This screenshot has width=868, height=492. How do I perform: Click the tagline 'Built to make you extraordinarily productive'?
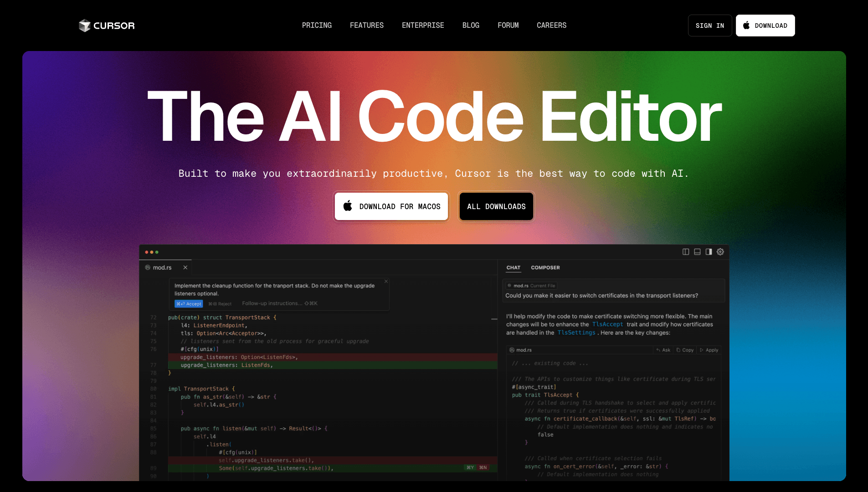310,174
